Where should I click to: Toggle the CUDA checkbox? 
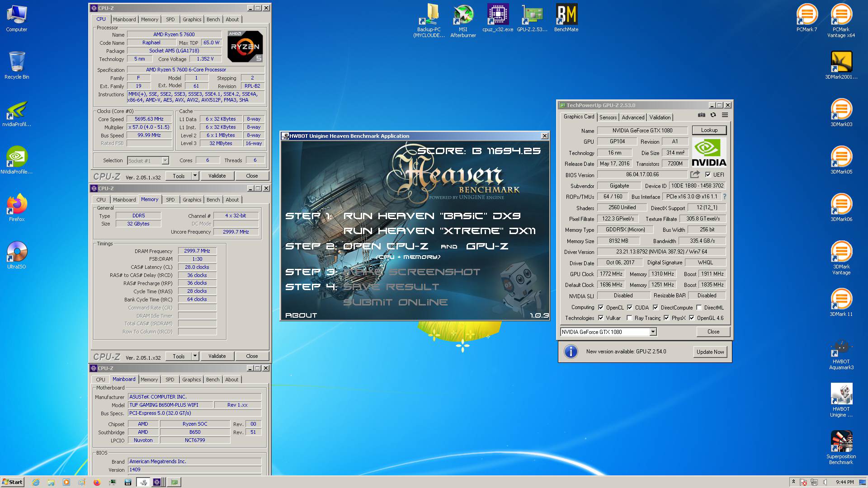(x=630, y=307)
